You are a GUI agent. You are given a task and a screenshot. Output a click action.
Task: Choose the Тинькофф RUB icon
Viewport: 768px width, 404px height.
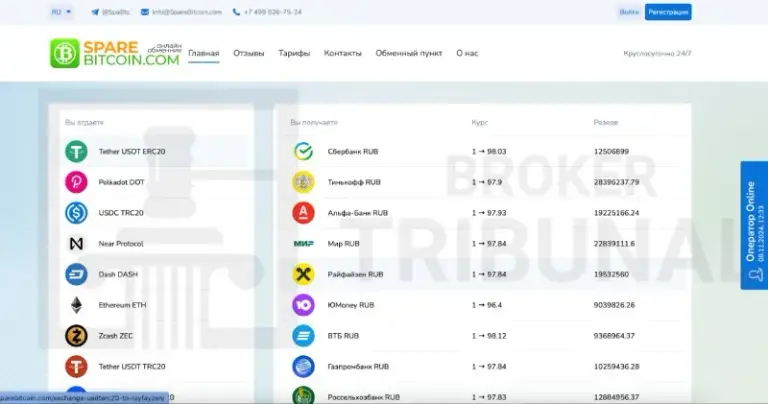click(x=304, y=182)
